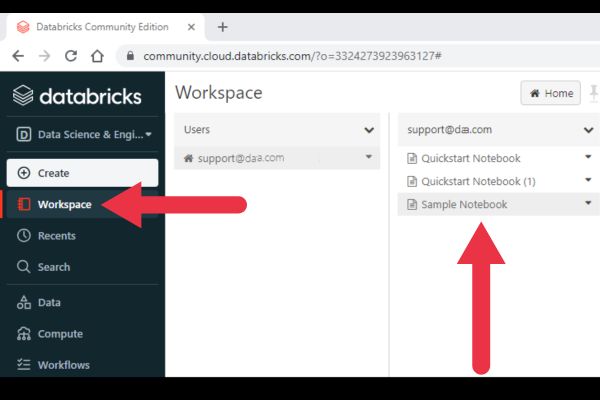The image size is (600, 400).
Task: Click the address bar URL
Action: pos(292,56)
